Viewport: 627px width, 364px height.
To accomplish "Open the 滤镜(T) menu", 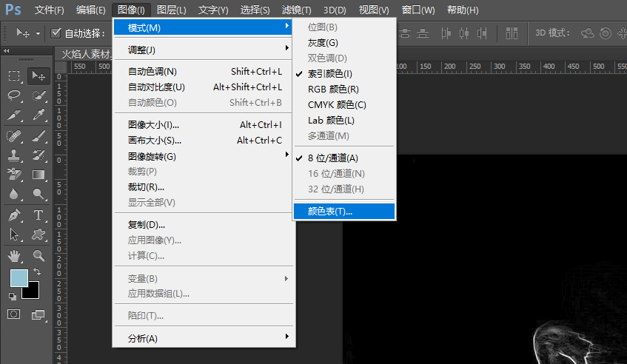I will pos(296,10).
